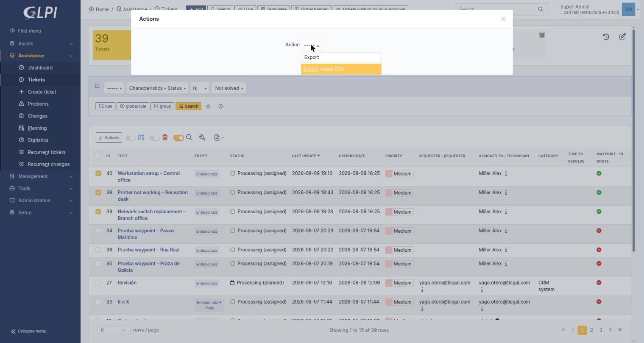This screenshot has width=644, height=343.
Task: Open the AM user avatar menu
Action: tap(628, 9)
